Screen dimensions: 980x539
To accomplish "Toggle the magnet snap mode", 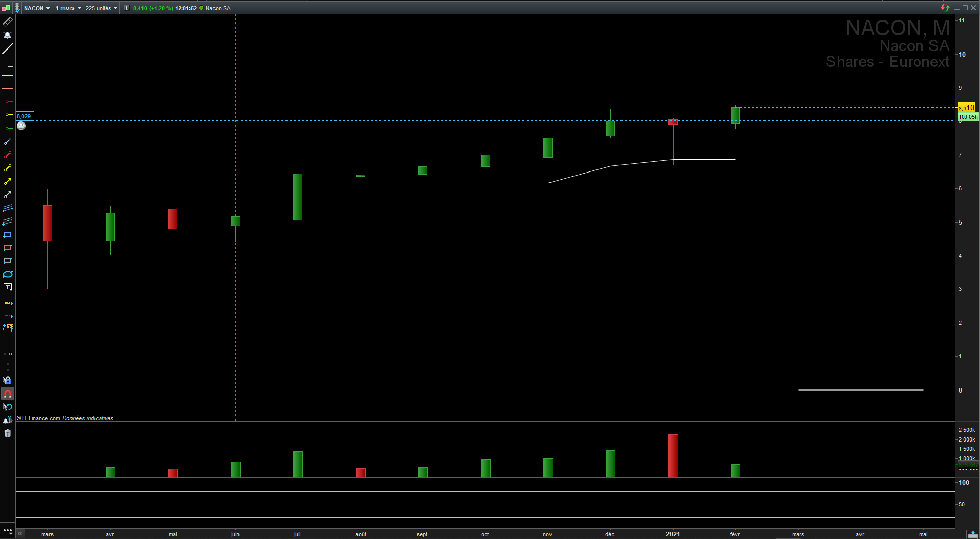I will [x=8, y=394].
